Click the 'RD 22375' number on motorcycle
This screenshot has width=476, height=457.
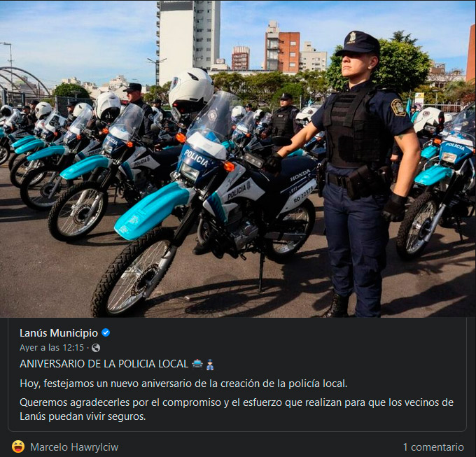click(303, 195)
